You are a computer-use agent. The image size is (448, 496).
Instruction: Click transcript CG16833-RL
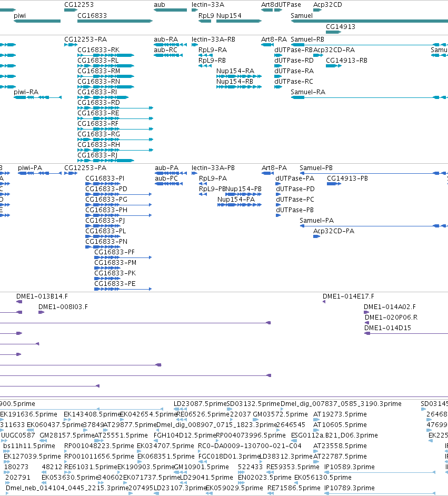98,61
